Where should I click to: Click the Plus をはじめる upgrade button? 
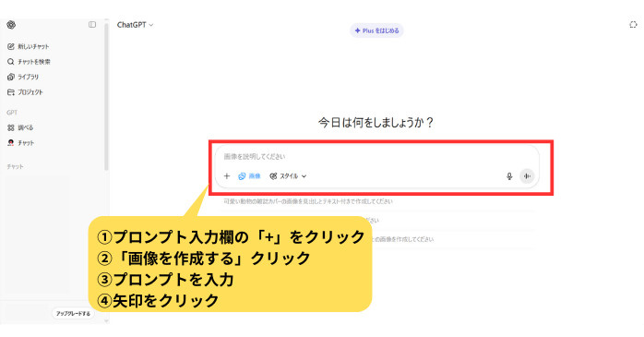(x=376, y=30)
